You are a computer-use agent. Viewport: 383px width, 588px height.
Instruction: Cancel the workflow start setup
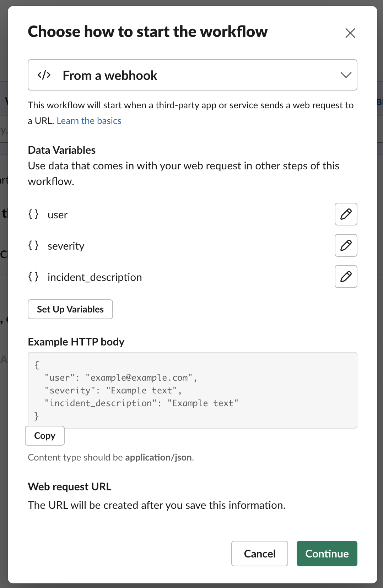coord(259,554)
